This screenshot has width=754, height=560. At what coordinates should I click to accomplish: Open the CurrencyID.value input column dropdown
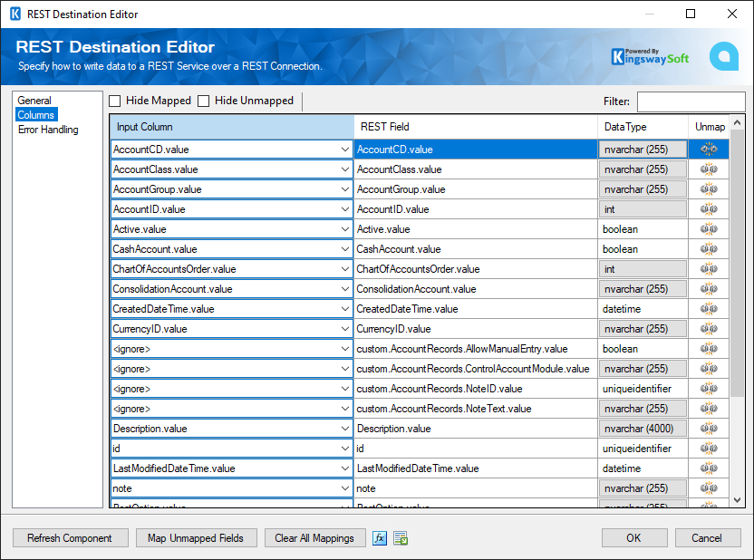(343, 328)
